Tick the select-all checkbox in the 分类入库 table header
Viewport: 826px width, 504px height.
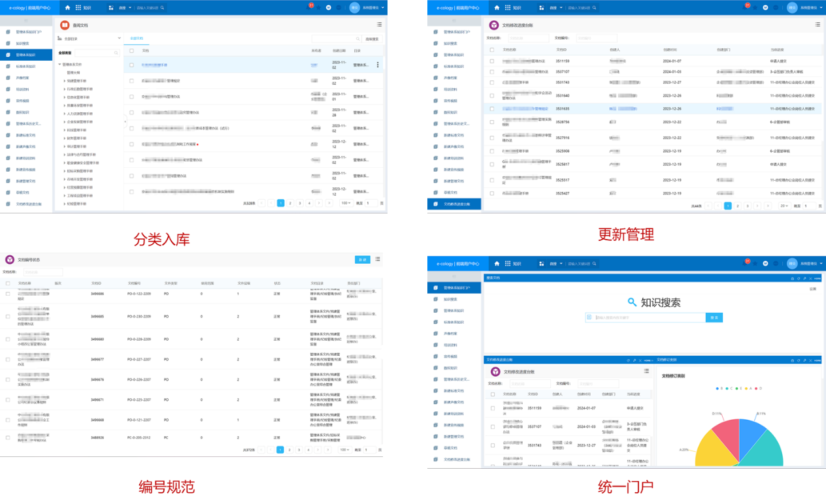(132, 50)
